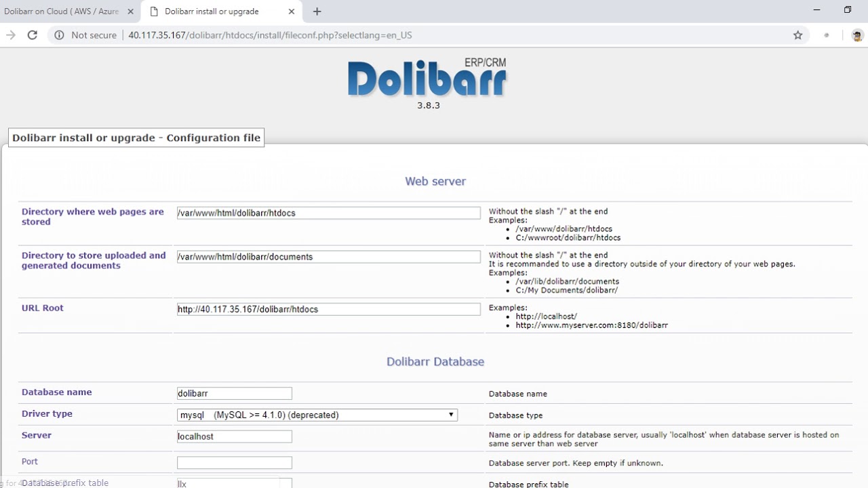Click the 'Directory where web pages are stored' label
This screenshot has width=868, height=488.
click(93, 217)
